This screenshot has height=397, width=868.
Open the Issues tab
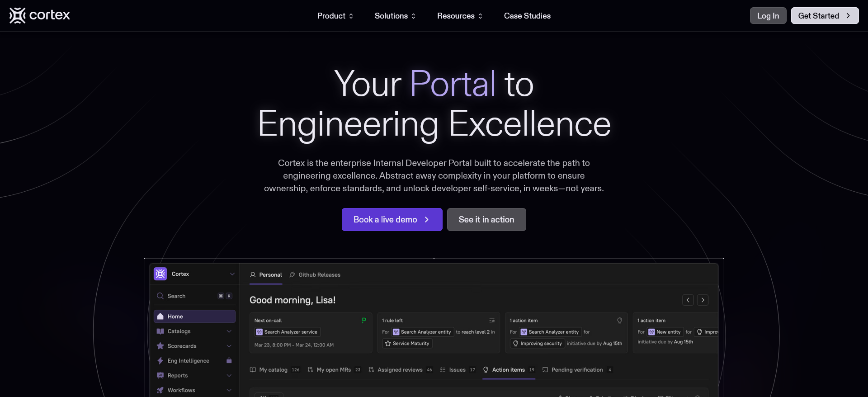tap(458, 370)
